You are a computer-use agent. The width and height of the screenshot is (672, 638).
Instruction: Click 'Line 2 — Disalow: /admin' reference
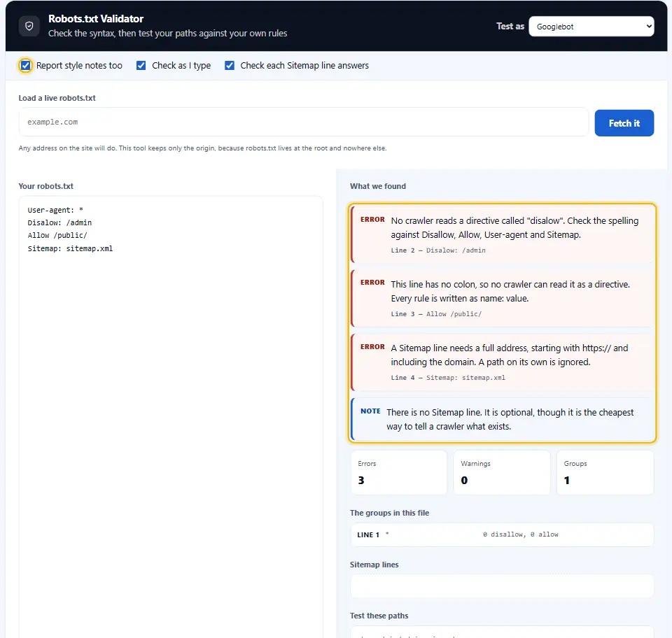438,250
